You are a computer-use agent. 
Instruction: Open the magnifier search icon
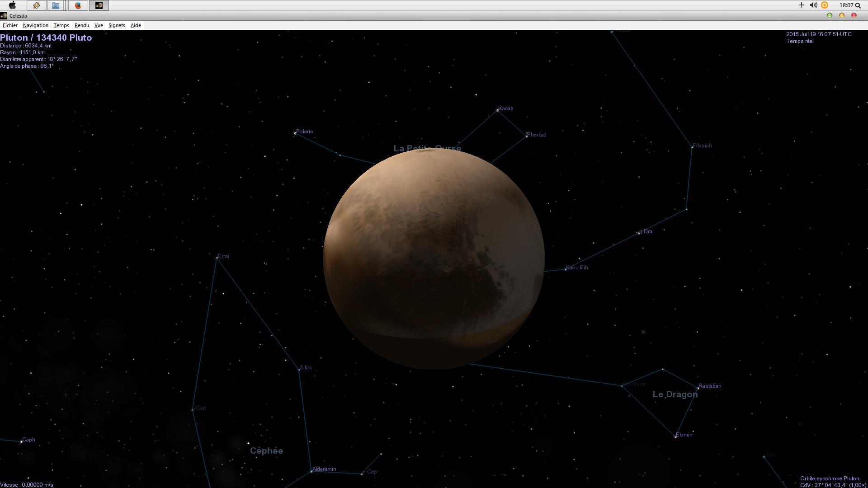coord(858,5)
